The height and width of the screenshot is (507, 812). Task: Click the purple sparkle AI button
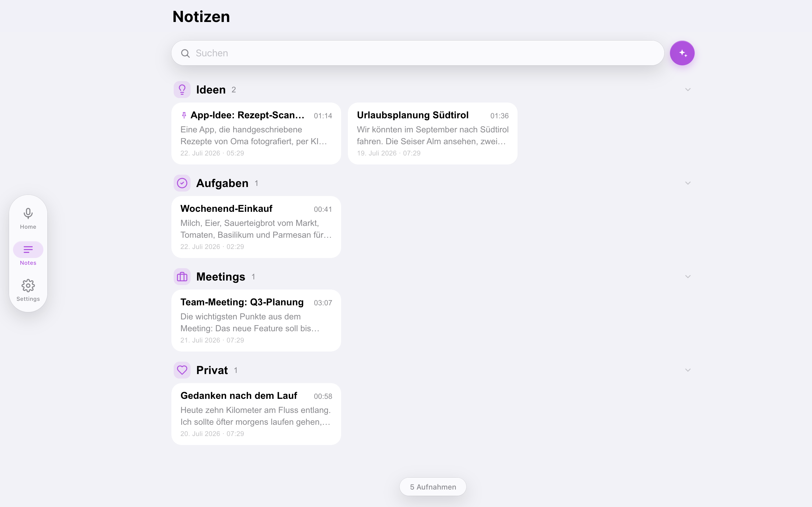pyautogui.click(x=682, y=53)
